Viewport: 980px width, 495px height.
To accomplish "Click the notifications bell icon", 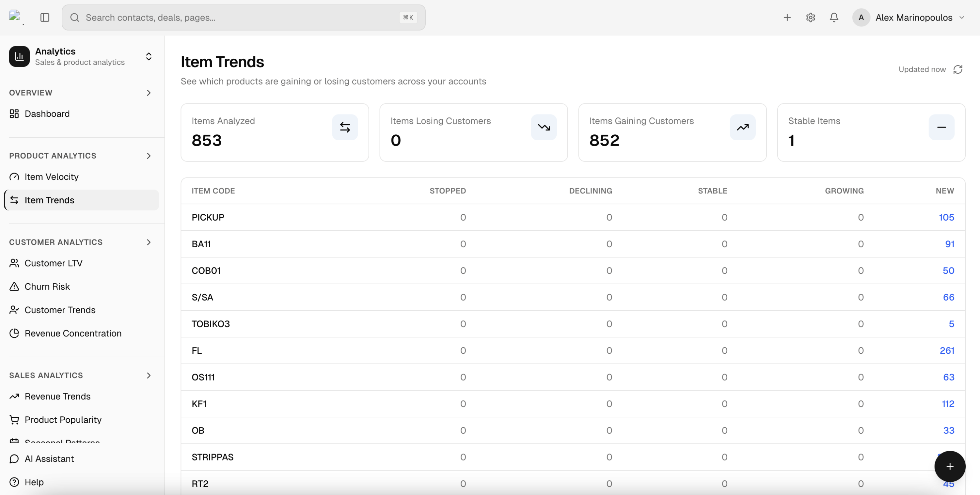I will pyautogui.click(x=834, y=18).
